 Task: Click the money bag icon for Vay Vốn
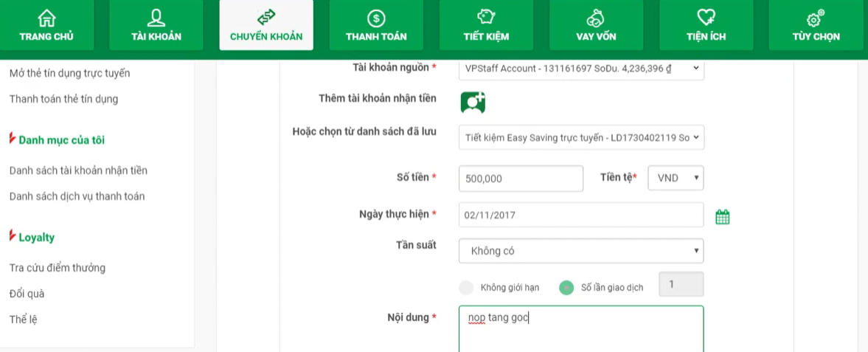pos(596,18)
